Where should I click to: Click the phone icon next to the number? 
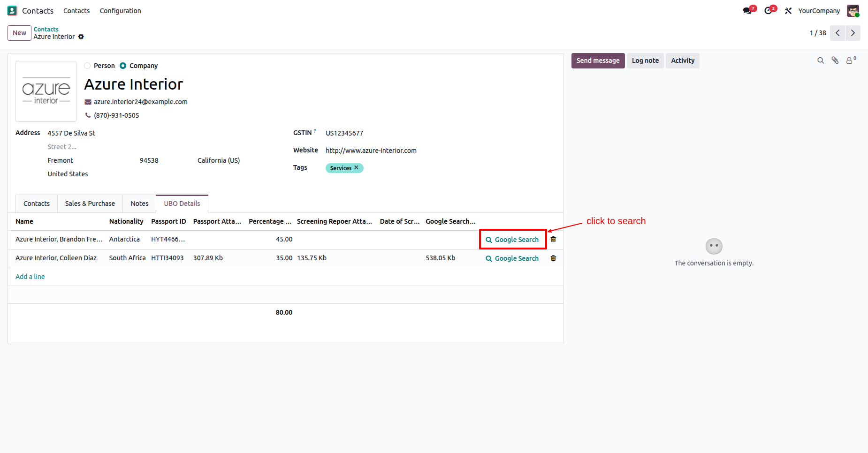[88, 115]
